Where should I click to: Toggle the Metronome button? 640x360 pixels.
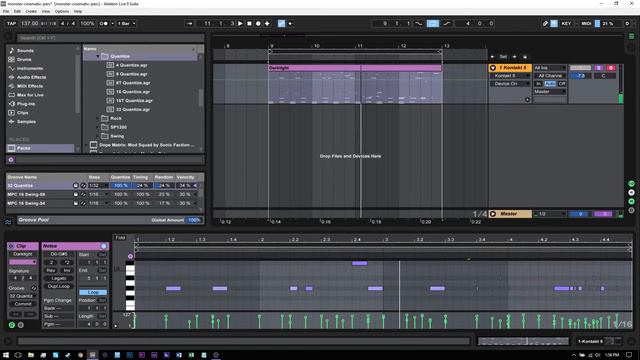point(104,24)
